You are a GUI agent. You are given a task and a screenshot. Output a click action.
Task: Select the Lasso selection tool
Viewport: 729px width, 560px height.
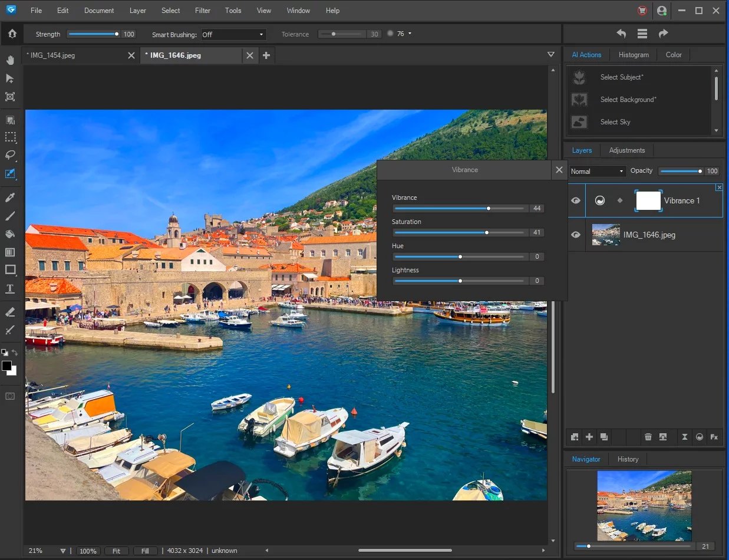pos(10,156)
